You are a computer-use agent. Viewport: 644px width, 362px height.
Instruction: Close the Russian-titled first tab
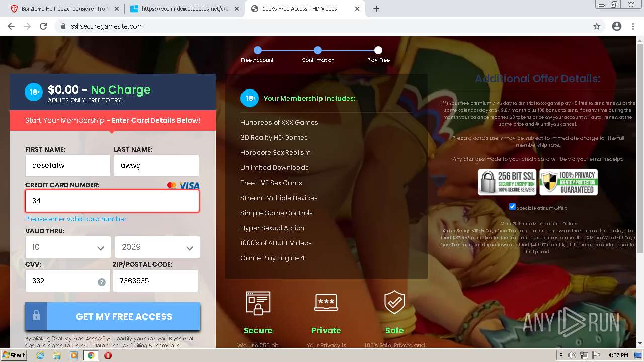[116, 9]
